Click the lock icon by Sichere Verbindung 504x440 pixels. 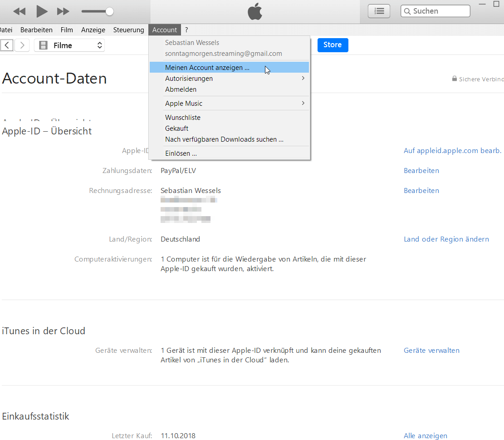455,79
